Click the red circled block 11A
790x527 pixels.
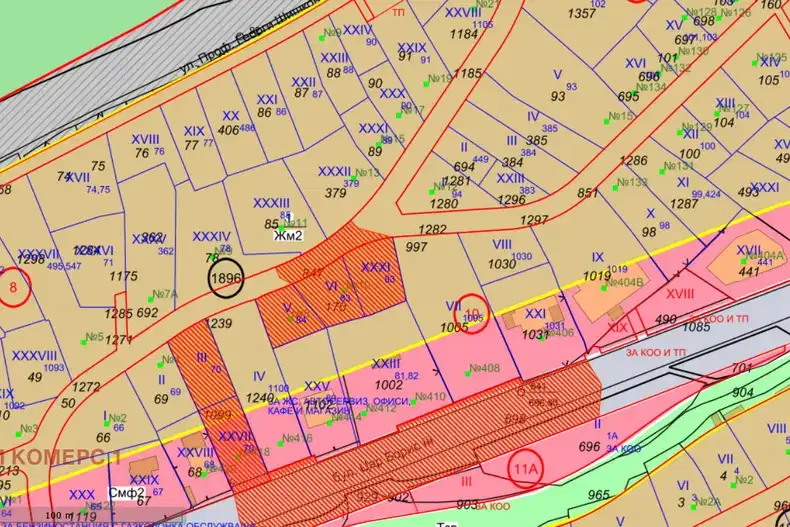[525, 469]
